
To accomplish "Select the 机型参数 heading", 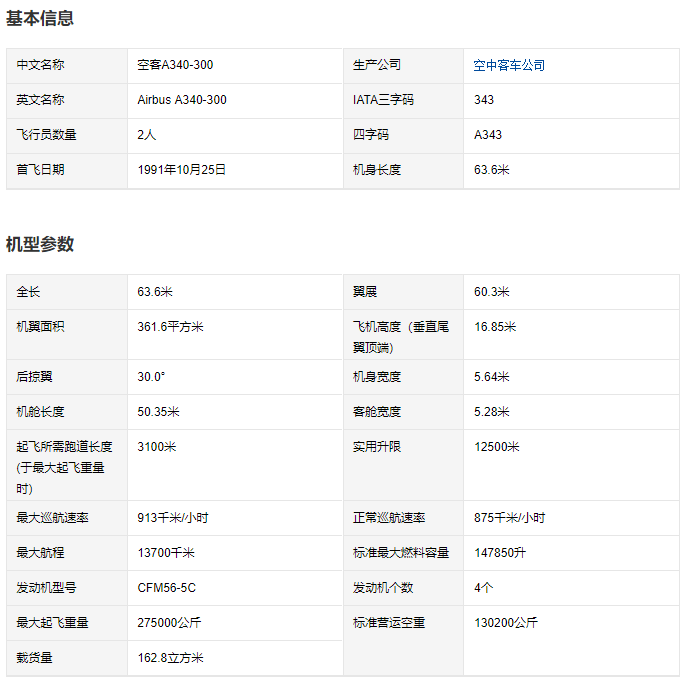I will tap(40, 244).
